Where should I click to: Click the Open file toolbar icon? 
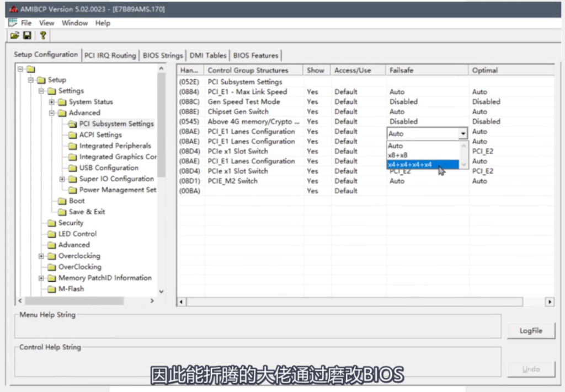(15, 36)
